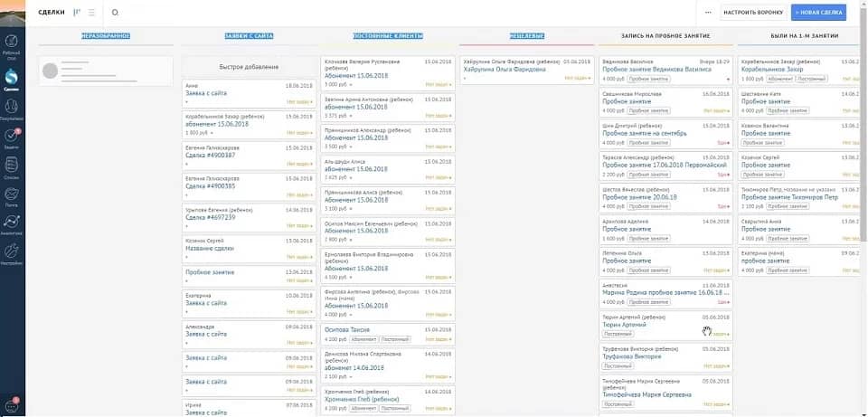Viewport: 868px width, 417px height.
Task: Click the Постоянный tag on Труфанова Виктория card
Action: point(618,366)
